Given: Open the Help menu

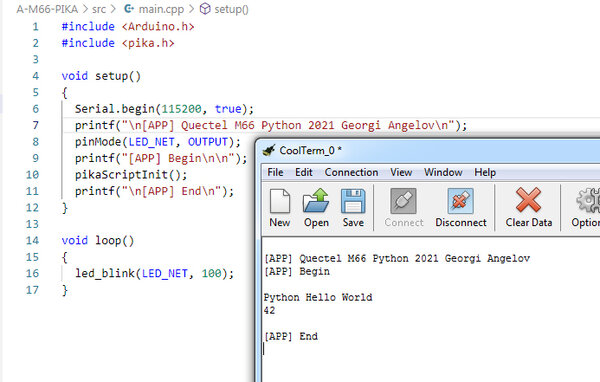Looking at the screenshot, I should click(485, 172).
